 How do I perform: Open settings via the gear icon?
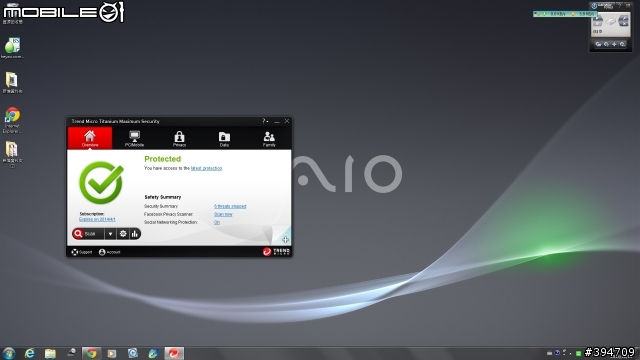pos(123,234)
